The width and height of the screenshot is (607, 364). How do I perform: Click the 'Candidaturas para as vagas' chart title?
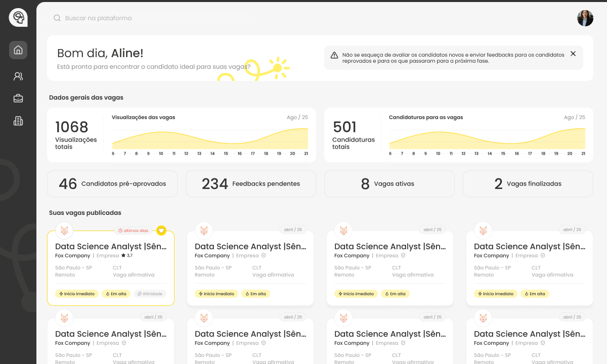pyautogui.click(x=426, y=117)
